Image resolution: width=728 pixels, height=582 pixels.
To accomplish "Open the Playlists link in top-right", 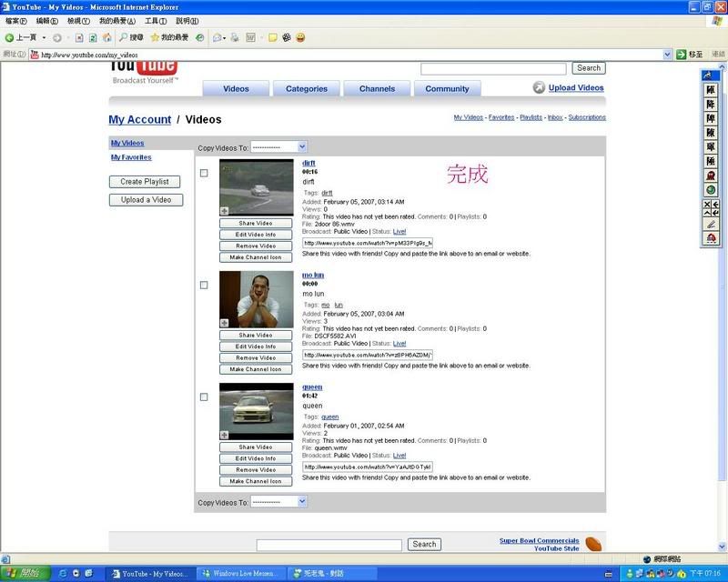I will click(x=531, y=117).
